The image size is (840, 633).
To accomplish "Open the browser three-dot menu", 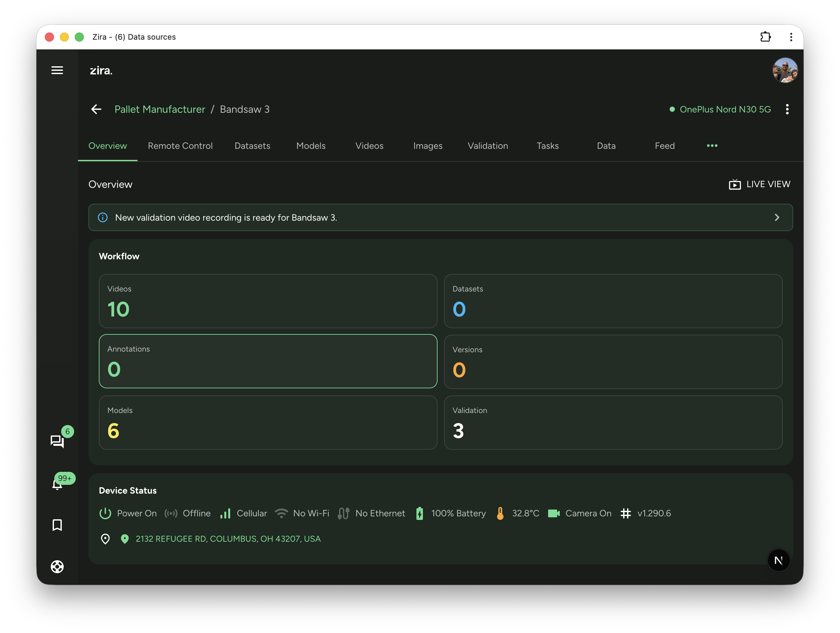I will coord(791,37).
